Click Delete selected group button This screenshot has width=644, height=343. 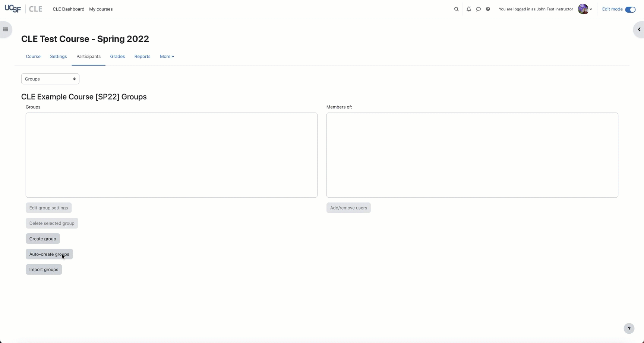click(x=52, y=223)
